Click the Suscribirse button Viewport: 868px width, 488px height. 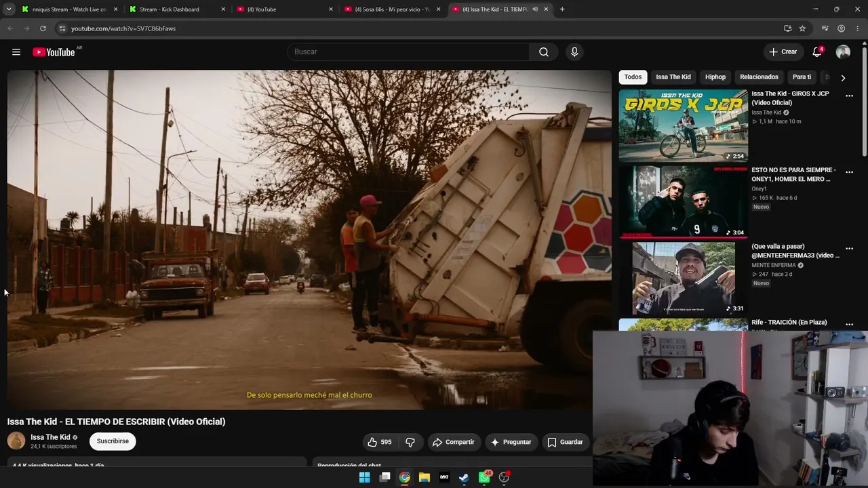pos(113,441)
